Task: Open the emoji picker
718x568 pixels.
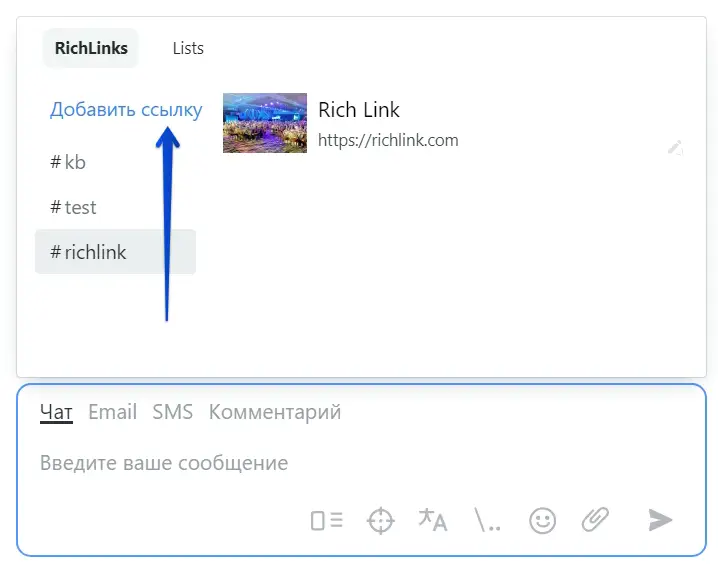Action: (x=543, y=521)
